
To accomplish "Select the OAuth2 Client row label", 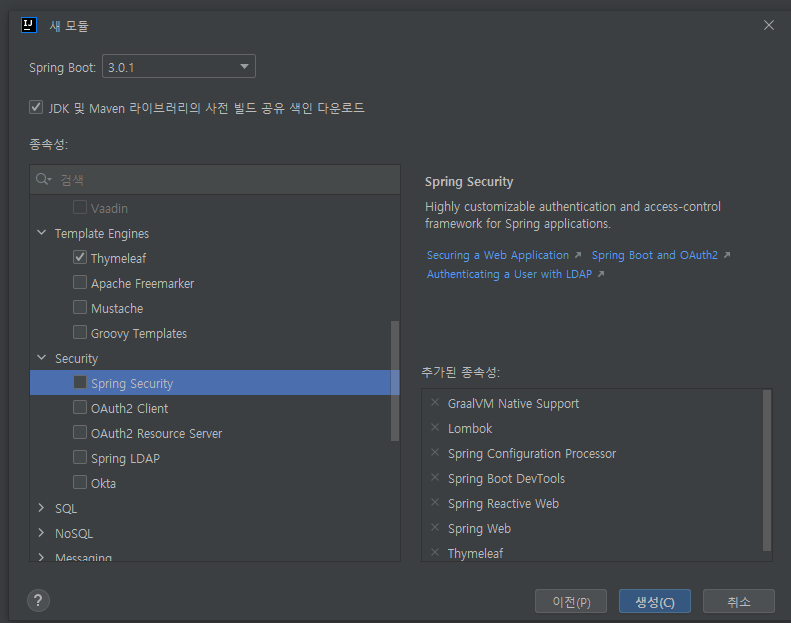I will [x=130, y=409].
